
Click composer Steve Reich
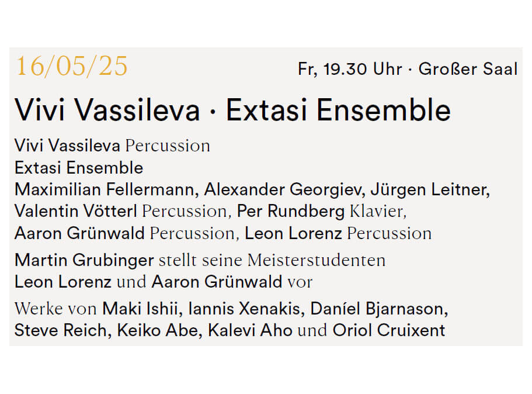(60, 330)
